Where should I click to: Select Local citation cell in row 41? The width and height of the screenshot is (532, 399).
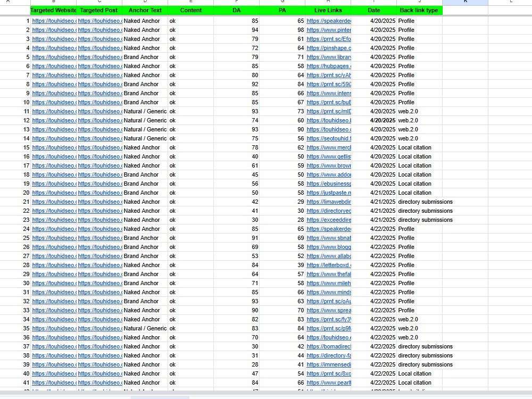[x=419, y=383]
